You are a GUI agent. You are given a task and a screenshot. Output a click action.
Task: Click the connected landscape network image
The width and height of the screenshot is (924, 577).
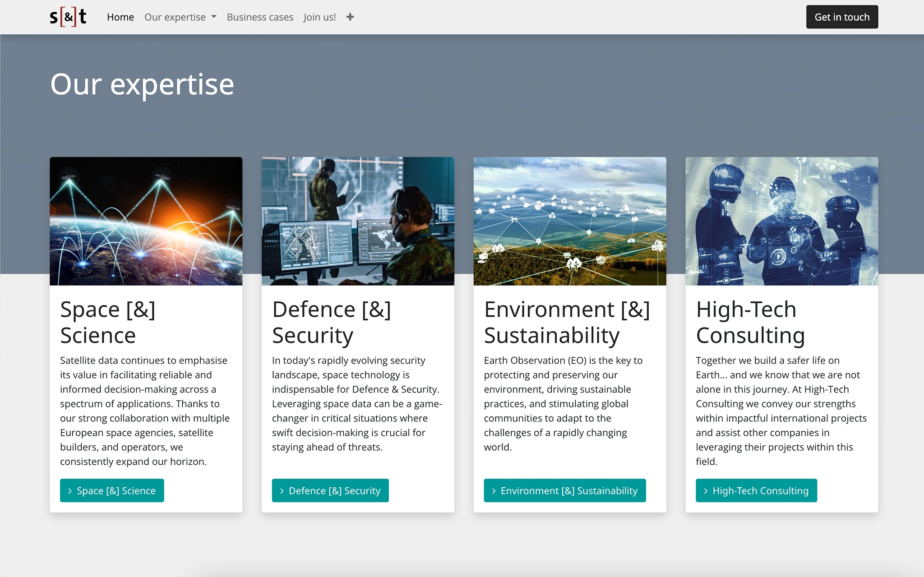point(570,221)
